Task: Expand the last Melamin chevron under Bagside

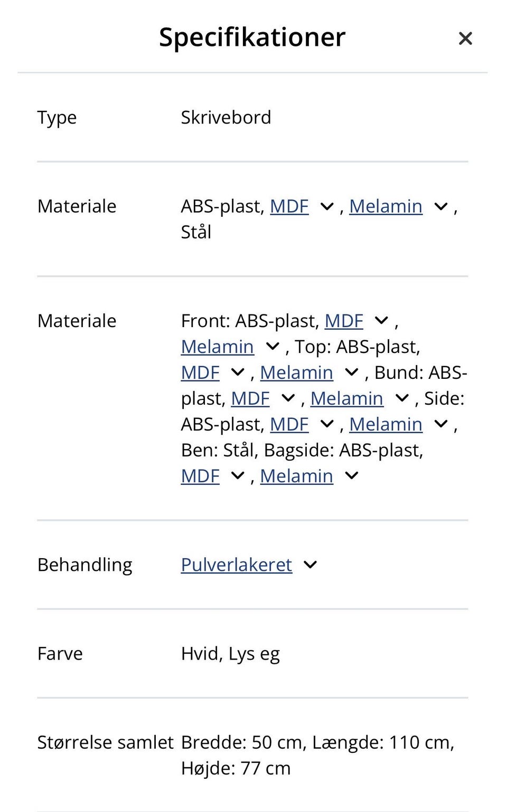Action: (x=352, y=476)
